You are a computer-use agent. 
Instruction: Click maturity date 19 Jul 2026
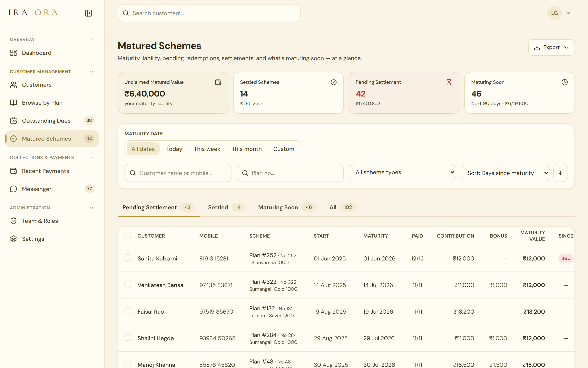378,312
